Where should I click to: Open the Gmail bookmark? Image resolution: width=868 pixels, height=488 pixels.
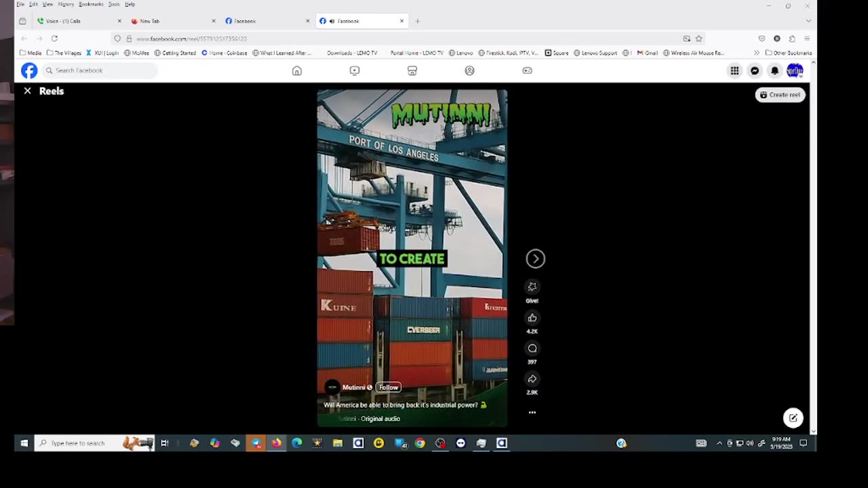point(648,53)
